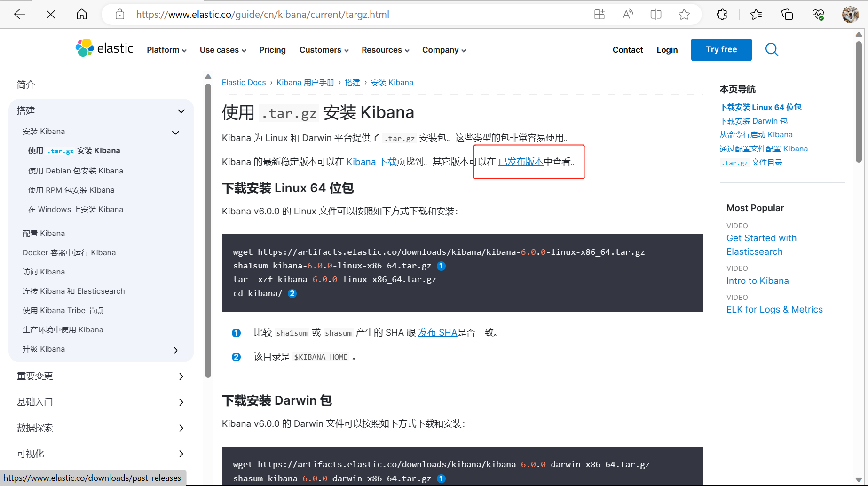Open 配置 Kibana in sidebar
Screen dimensions: 868x486
(44, 234)
